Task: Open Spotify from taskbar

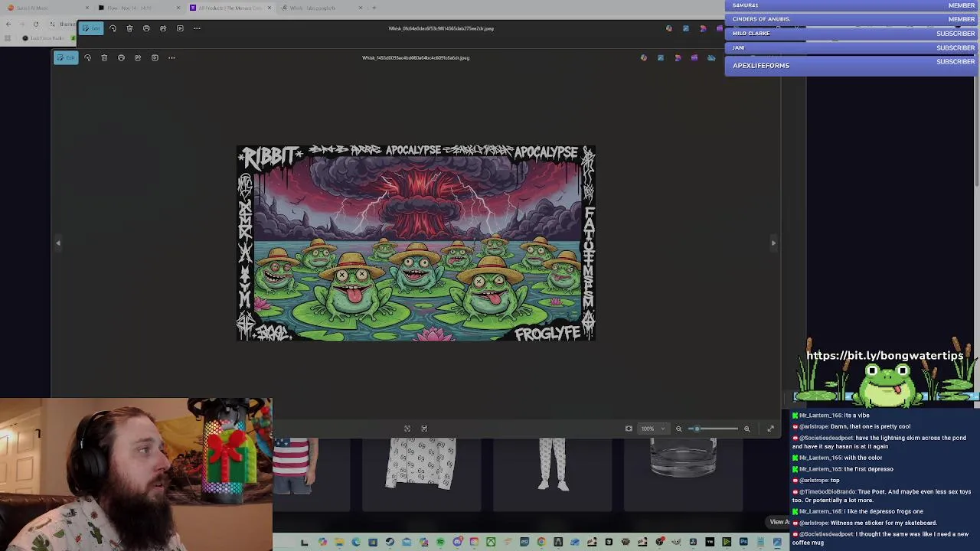Action: pyautogui.click(x=440, y=543)
